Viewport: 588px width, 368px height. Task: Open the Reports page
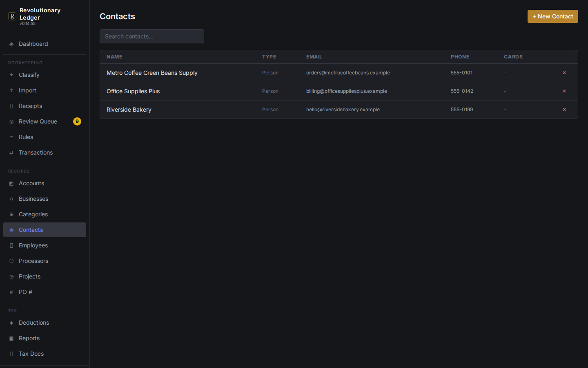coord(45,339)
